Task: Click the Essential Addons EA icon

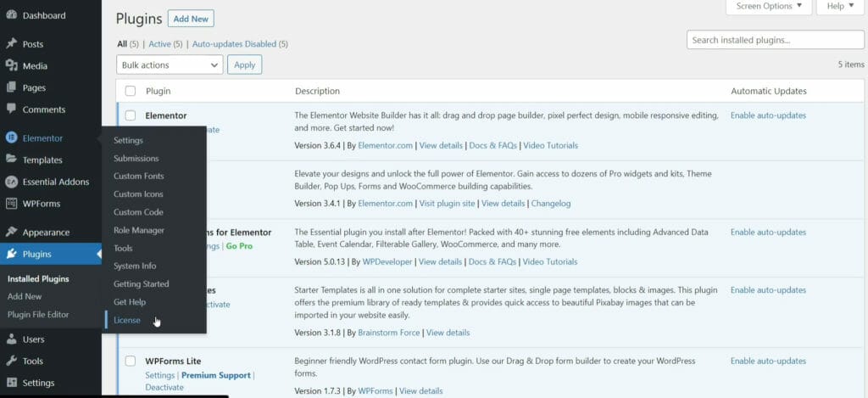Action: pos(12,182)
